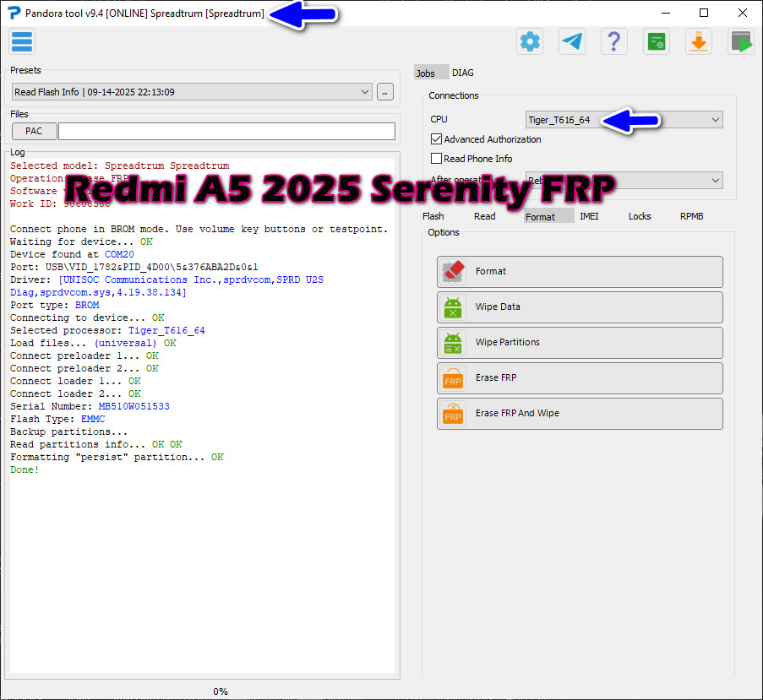This screenshot has height=700, width=763.
Task: Click the android icon on Wipe Data
Action: [453, 307]
